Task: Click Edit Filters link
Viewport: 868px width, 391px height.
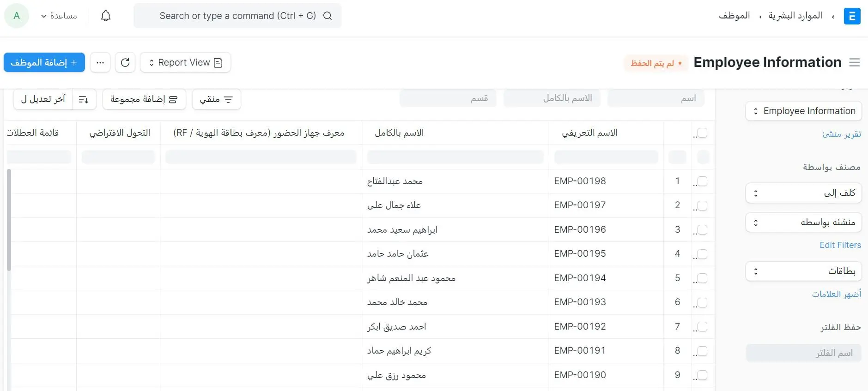Action: (840, 245)
